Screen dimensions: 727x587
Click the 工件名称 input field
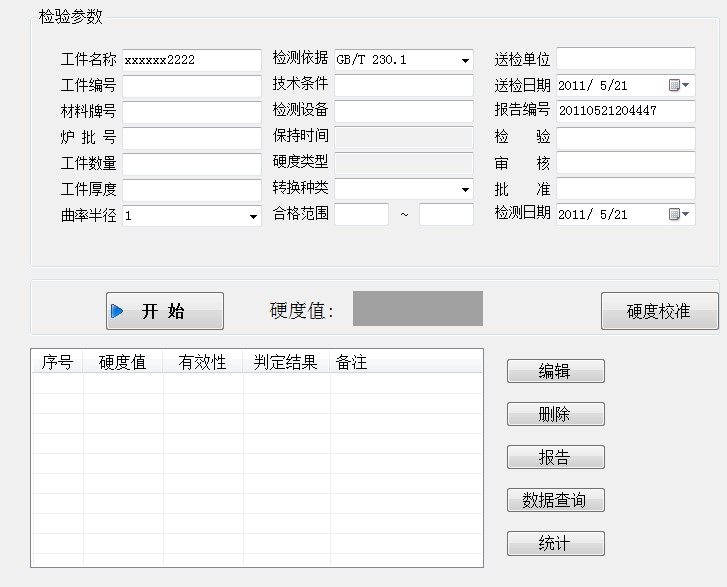(x=191, y=60)
